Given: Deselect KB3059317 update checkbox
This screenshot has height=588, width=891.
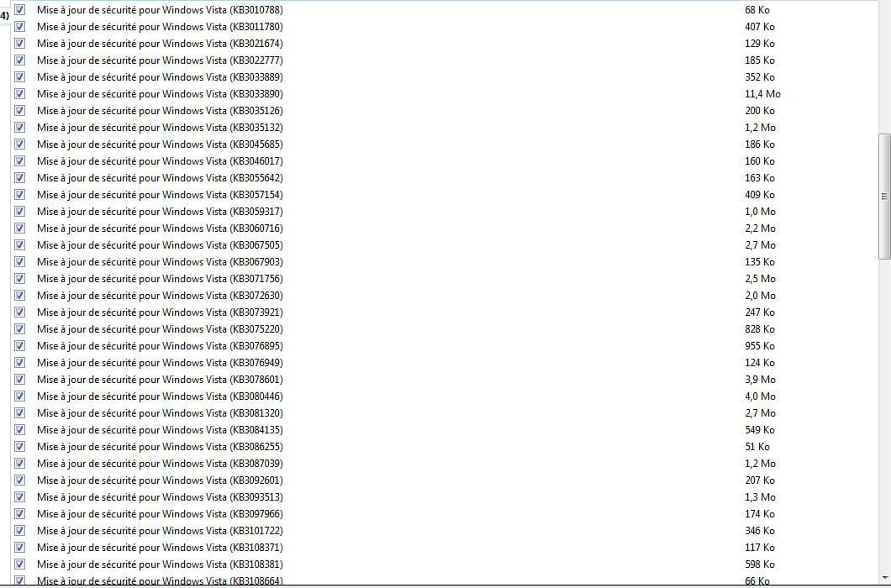Looking at the screenshot, I should point(20,212).
